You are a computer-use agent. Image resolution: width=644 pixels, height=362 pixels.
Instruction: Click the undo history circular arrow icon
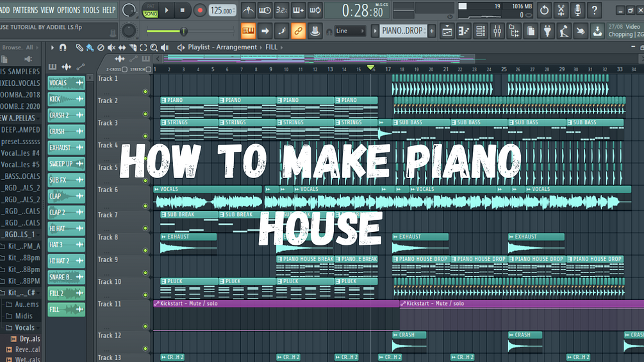(544, 10)
